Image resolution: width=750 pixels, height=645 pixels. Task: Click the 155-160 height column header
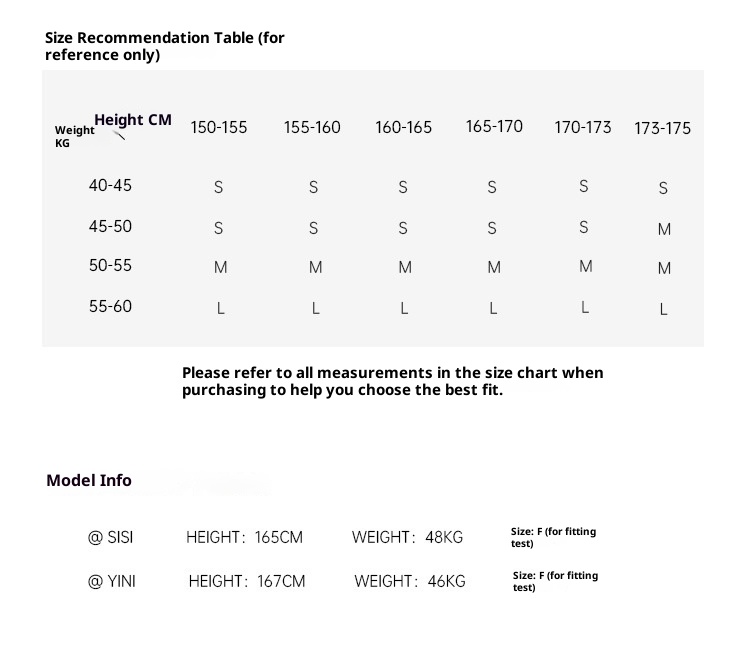312,128
